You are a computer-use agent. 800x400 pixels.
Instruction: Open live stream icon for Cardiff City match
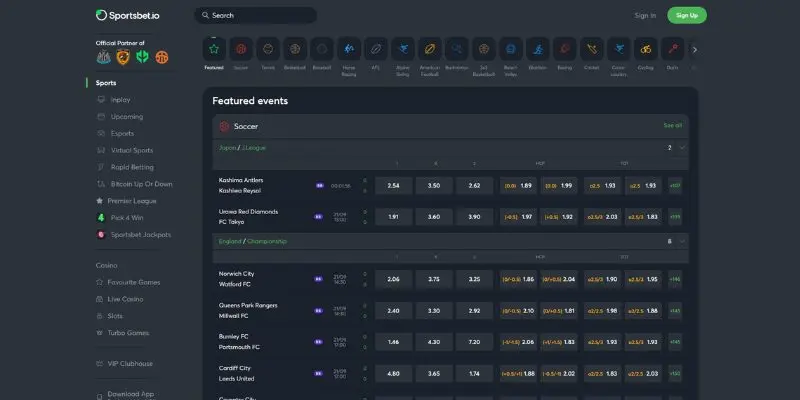[318, 373]
